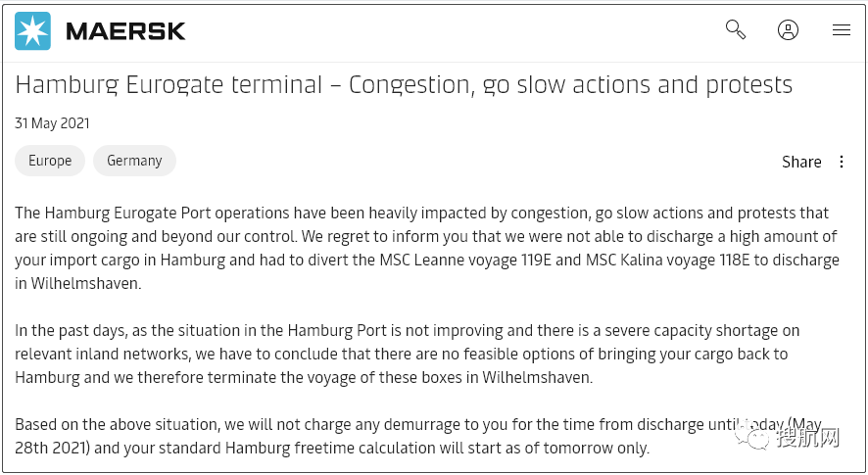Click the Hamburg Eurogate terminal headline
The width and height of the screenshot is (868, 475).
pos(404,85)
